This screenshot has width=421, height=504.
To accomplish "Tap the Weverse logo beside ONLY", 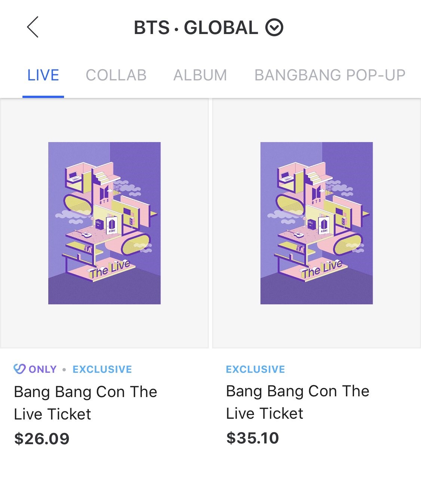I will click(x=19, y=369).
